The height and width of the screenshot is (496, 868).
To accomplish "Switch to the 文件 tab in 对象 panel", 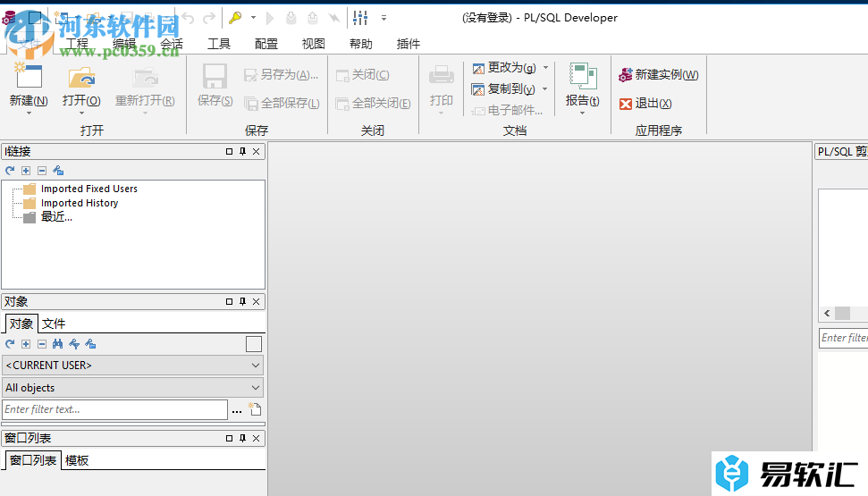I will [54, 324].
